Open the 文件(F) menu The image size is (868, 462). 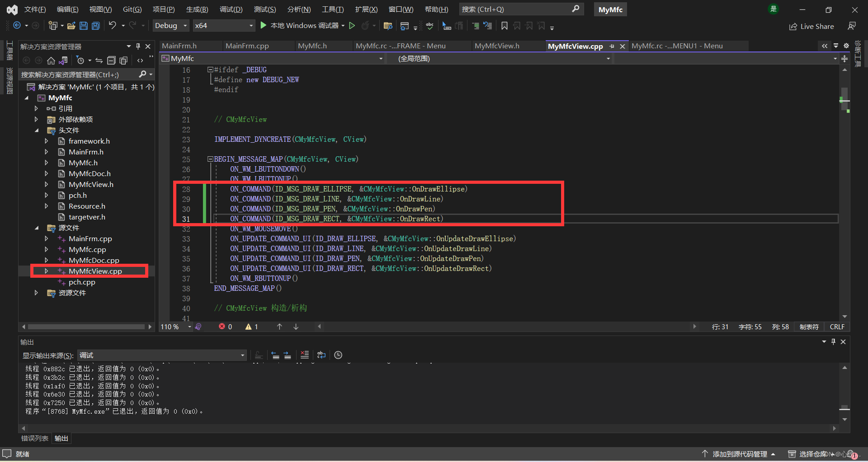35,9
